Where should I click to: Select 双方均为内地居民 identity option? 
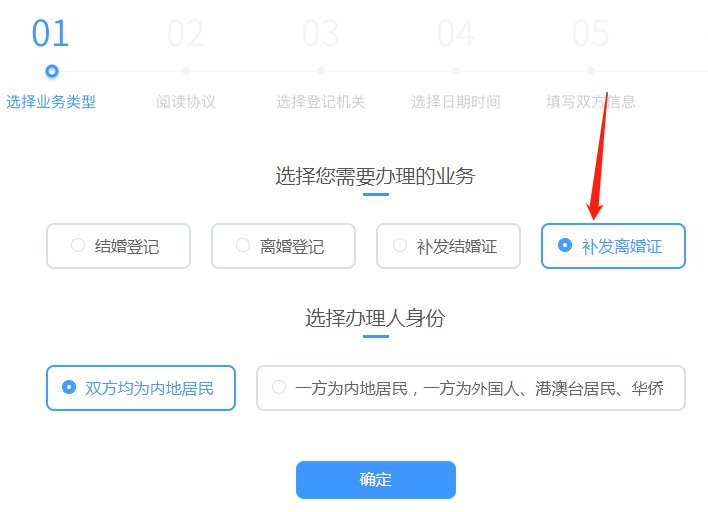tap(141, 388)
